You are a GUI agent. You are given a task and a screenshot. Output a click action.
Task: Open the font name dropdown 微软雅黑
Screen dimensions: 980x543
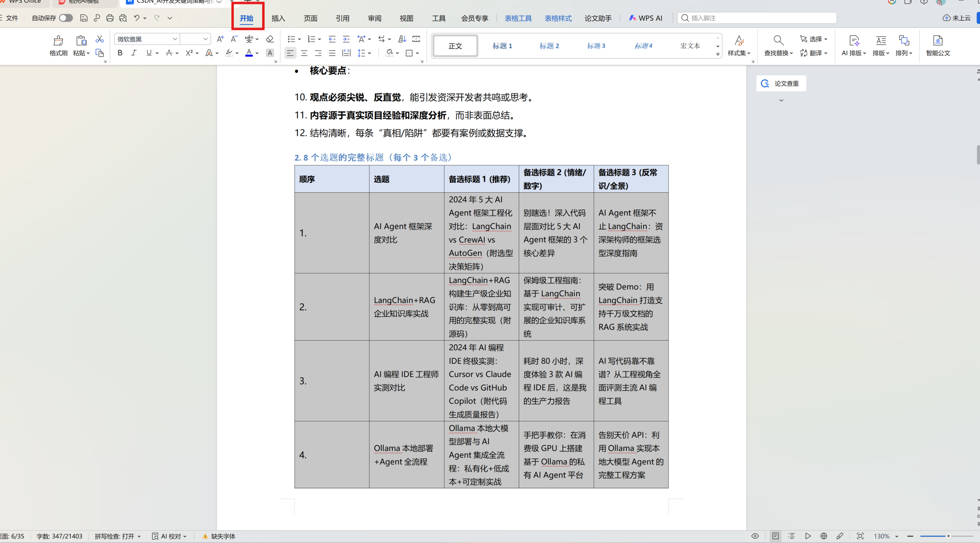pyautogui.click(x=175, y=39)
